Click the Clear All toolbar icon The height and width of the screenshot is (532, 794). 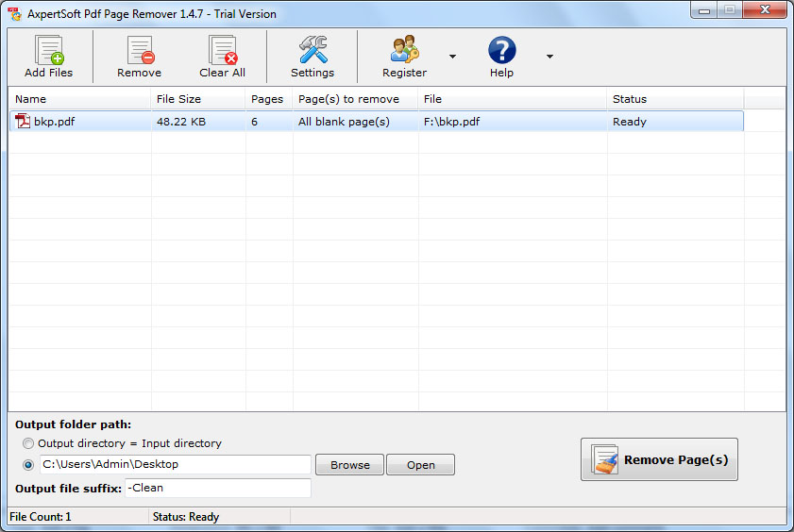click(223, 50)
